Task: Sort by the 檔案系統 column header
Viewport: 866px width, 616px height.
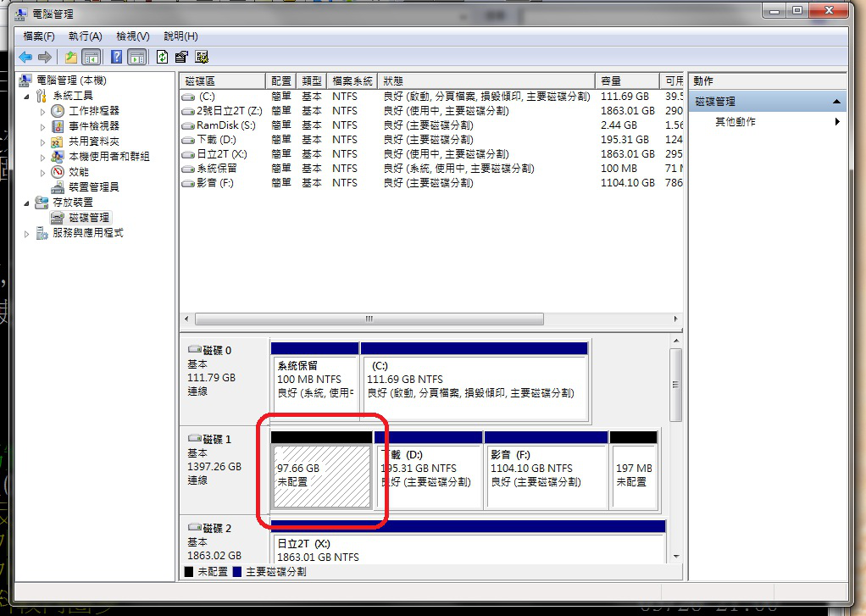Action: coord(353,81)
